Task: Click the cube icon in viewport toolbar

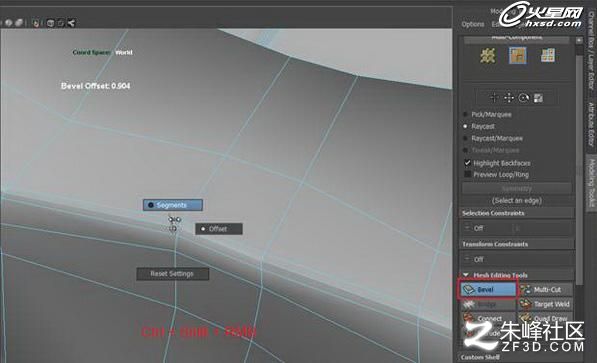Action: point(50,23)
